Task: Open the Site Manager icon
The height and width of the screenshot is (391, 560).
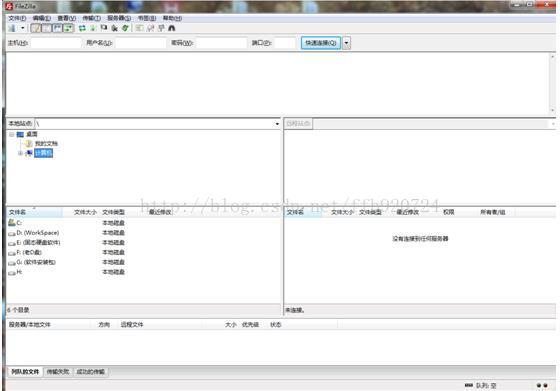Action: point(12,28)
